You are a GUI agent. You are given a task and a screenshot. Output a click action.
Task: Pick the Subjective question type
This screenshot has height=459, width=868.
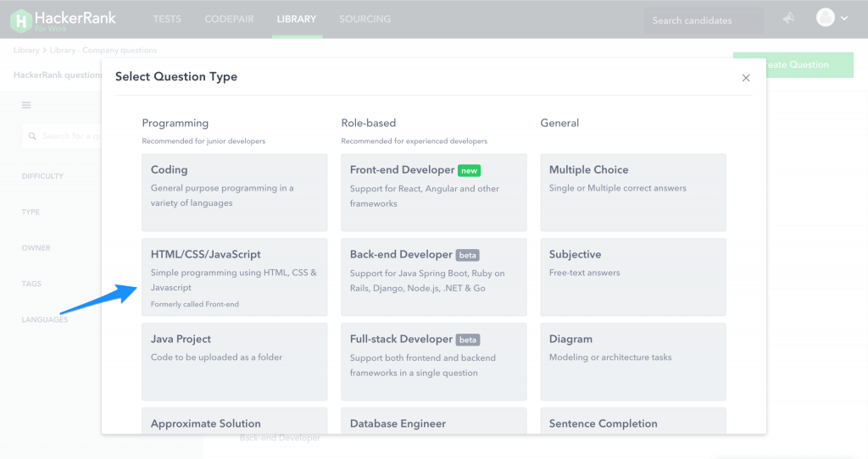tap(633, 277)
